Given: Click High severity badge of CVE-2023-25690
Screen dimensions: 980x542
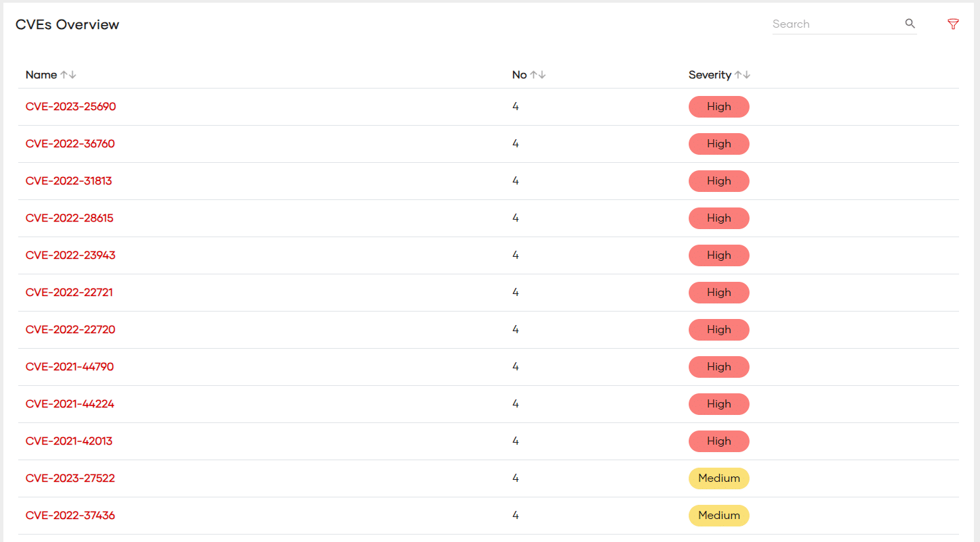Looking at the screenshot, I should click(718, 107).
